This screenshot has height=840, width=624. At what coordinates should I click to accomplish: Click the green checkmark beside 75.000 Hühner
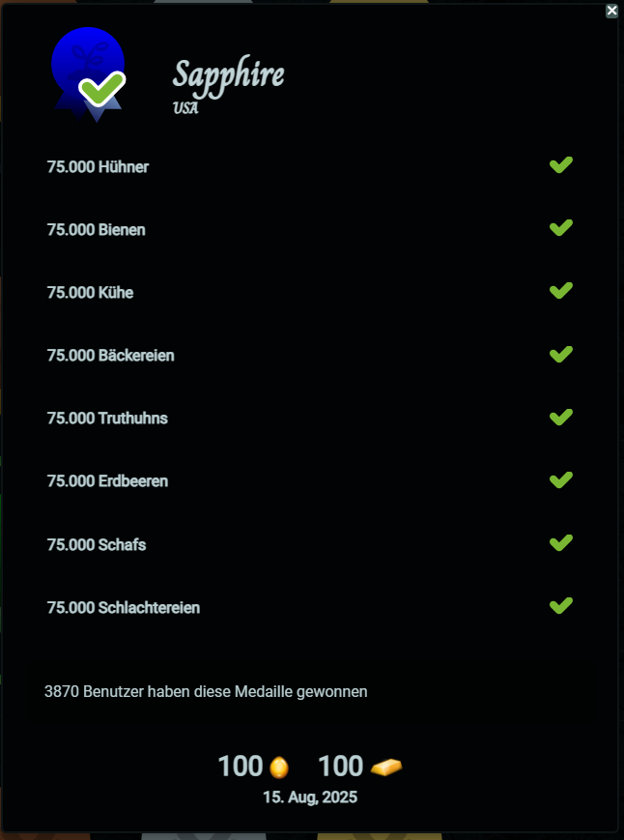pos(561,165)
